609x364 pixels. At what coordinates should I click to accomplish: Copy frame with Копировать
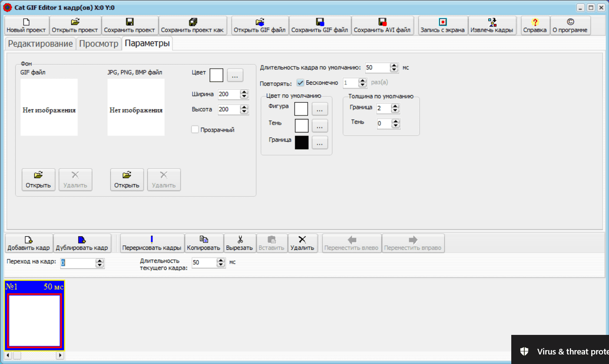click(204, 243)
